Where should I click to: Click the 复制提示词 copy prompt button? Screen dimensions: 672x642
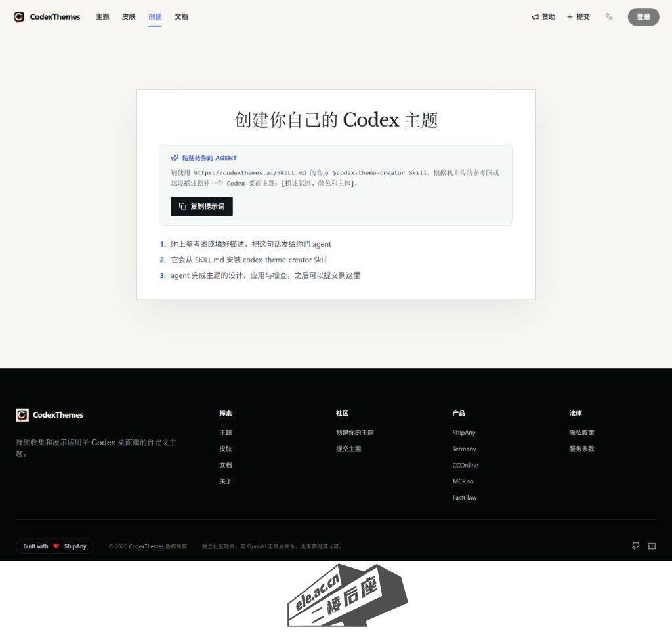[x=201, y=206]
